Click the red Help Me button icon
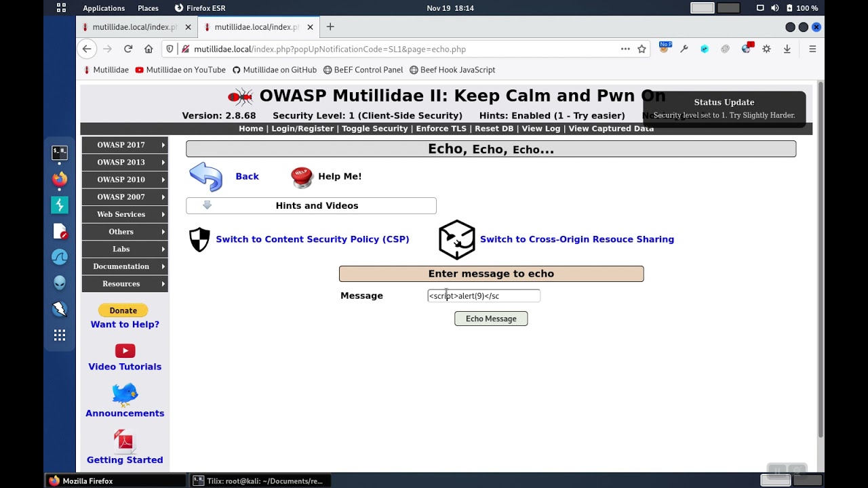 [302, 177]
